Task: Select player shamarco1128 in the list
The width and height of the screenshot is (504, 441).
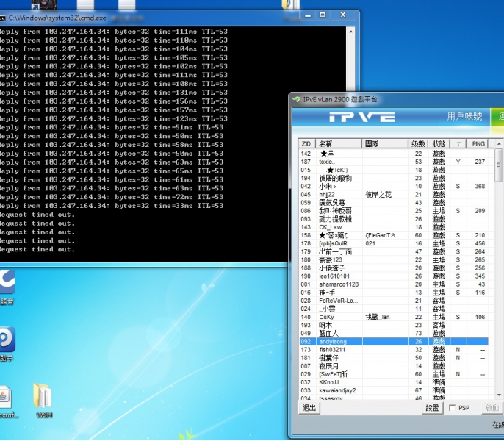Action: click(x=339, y=284)
